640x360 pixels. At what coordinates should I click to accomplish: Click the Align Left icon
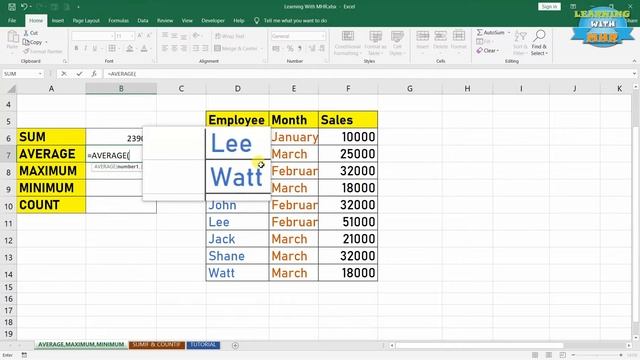165,49
